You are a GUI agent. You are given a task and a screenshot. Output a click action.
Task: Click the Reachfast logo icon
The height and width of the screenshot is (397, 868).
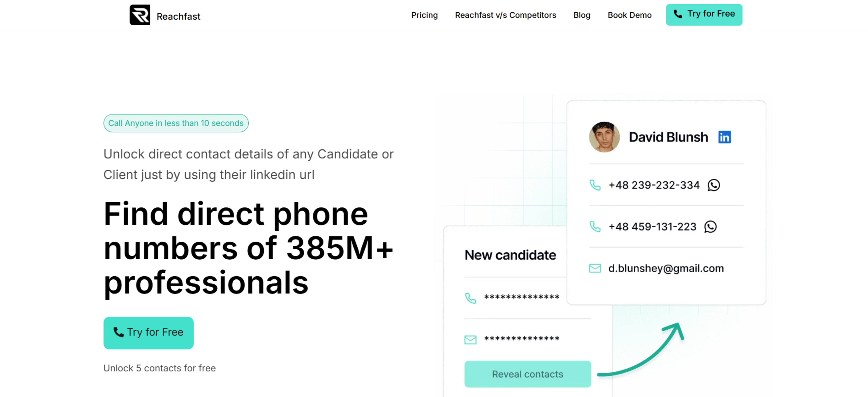click(140, 15)
